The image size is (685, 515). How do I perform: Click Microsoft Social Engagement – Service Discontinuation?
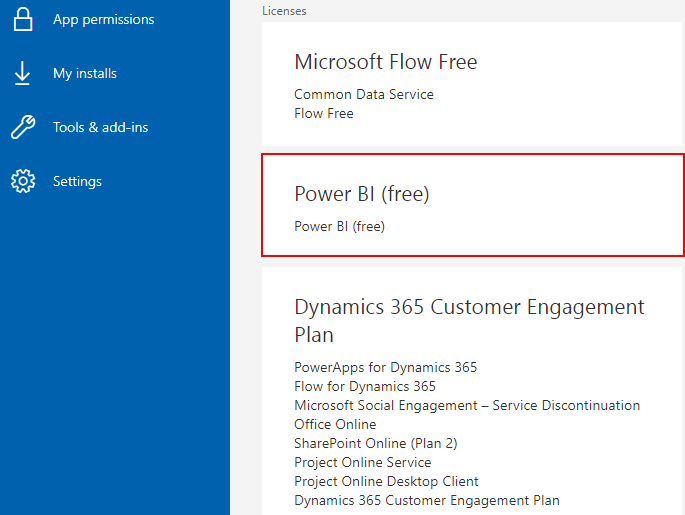466,405
